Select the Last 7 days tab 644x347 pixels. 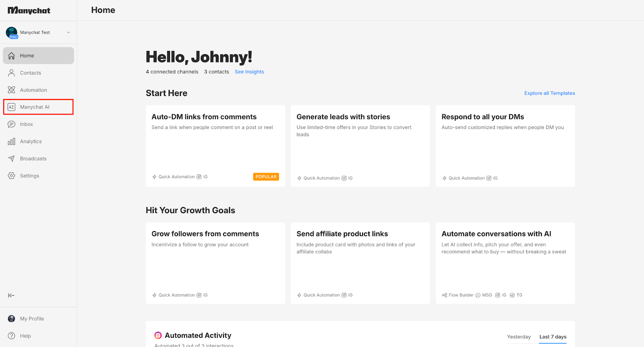tap(553, 337)
